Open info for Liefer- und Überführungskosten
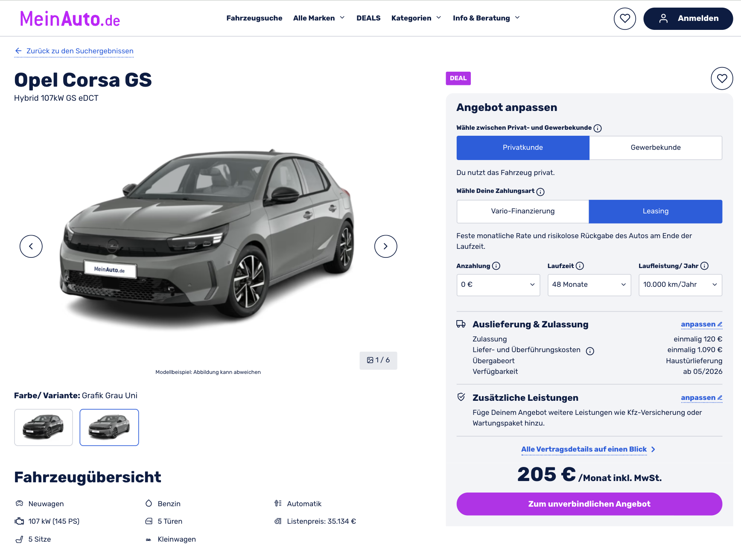 pyautogui.click(x=590, y=351)
